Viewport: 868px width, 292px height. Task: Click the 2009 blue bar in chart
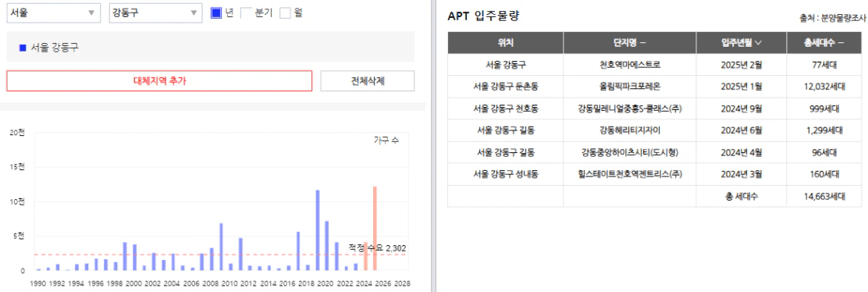pos(222,247)
